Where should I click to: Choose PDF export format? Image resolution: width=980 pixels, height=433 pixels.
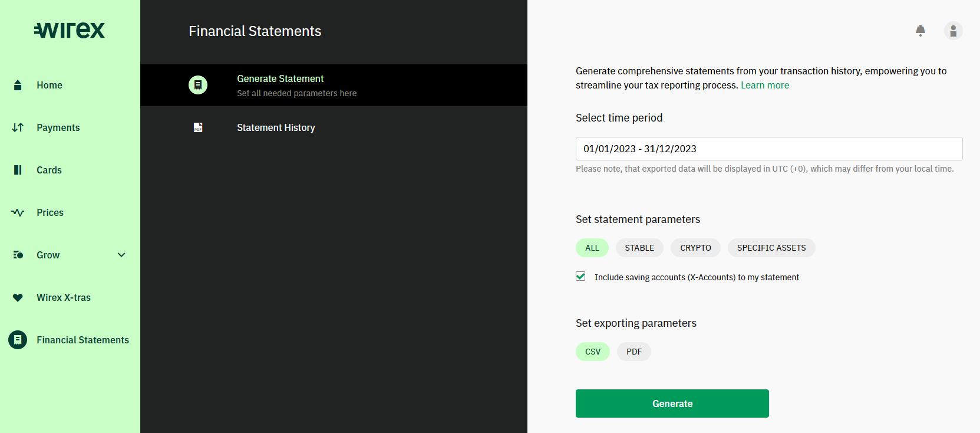(x=634, y=352)
